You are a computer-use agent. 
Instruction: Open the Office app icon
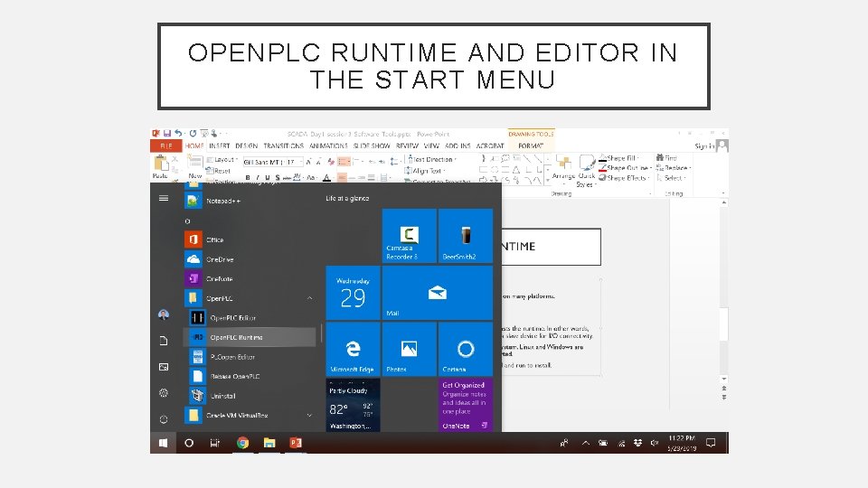193,239
